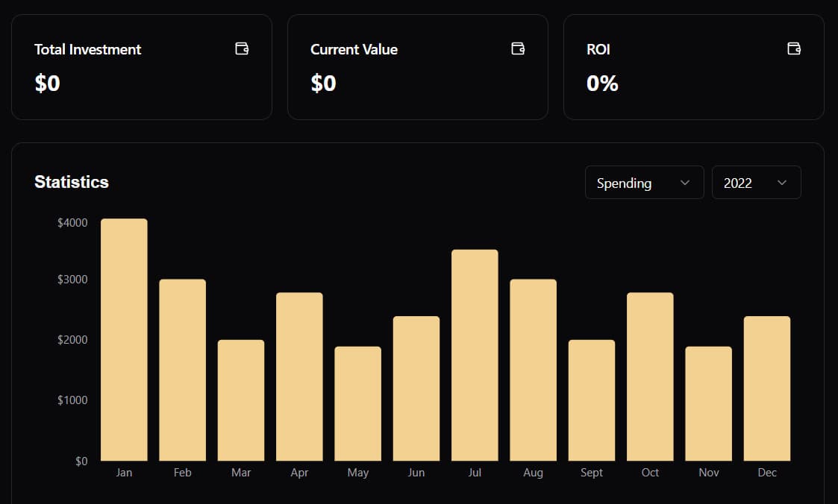The height and width of the screenshot is (504, 838).
Task: Click the Total Investment card title
Action: (x=87, y=50)
